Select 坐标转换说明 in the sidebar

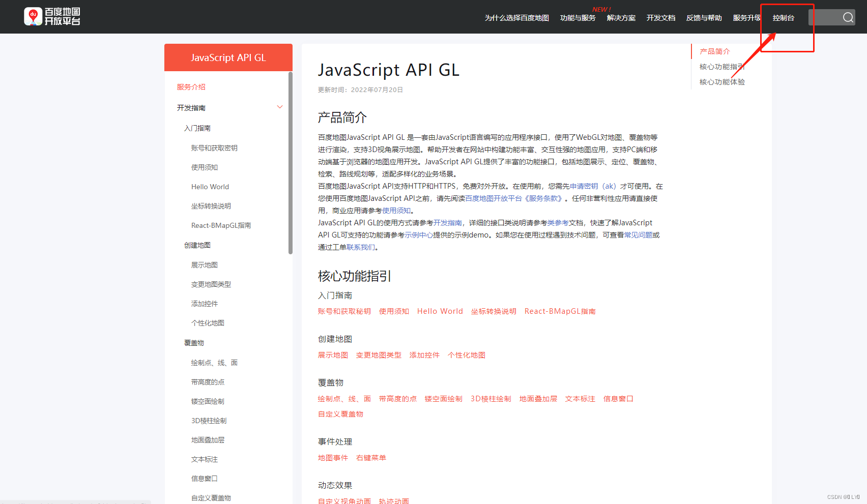[211, 205]
